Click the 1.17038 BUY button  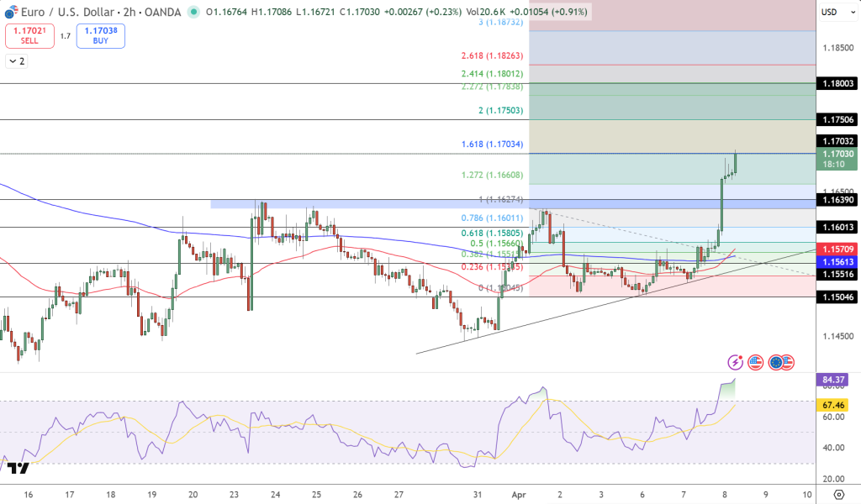100,36
